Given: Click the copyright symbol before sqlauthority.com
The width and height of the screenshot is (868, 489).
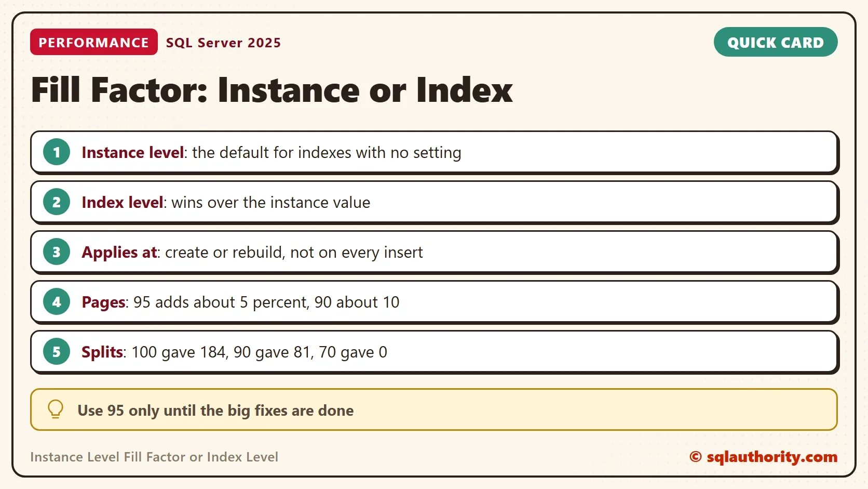Looking at the screenshot, I should pyautogui.click(x=696, y=457).
